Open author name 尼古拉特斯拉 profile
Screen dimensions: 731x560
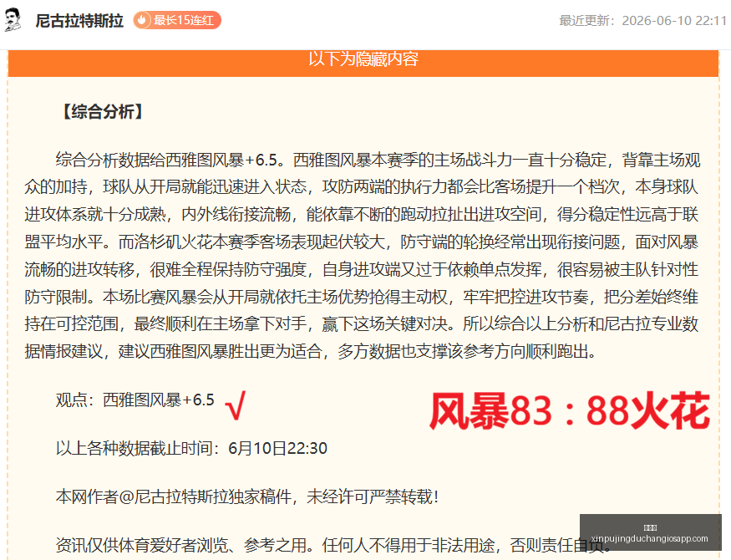click(x=79, y=21)
